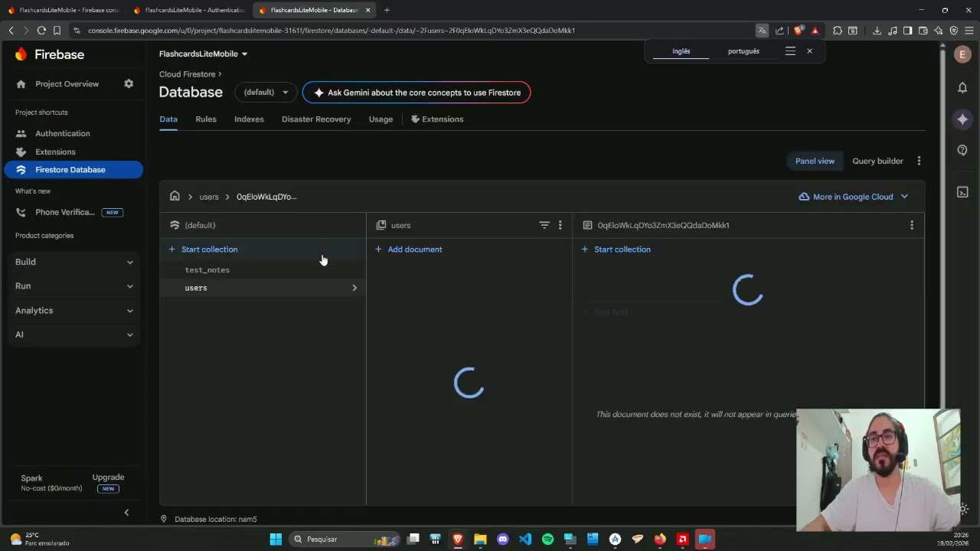
Task: Open Discord from taskbar
Action: point(502,540)
